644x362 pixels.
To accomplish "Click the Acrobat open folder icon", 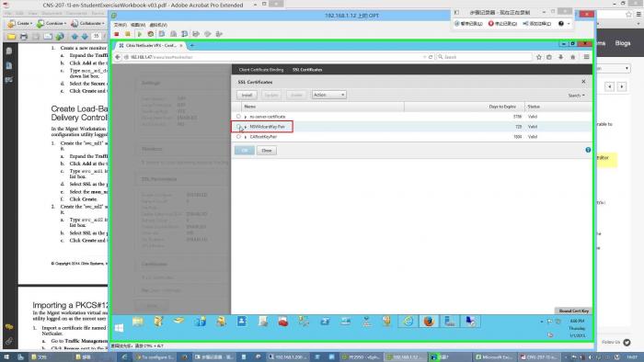I will [11, 37].
